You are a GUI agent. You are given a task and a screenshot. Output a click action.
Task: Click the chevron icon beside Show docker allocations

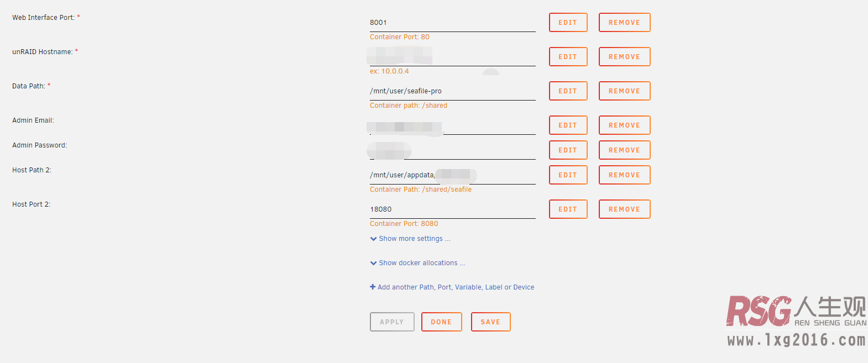coord(373,263)
